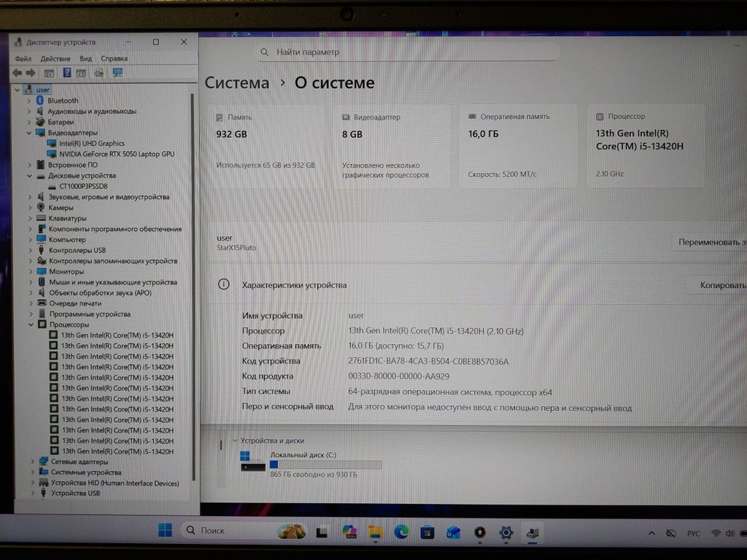Click the Найти параметр search field
The height and width of the screenshot is (560, 747).
(409, 52)
